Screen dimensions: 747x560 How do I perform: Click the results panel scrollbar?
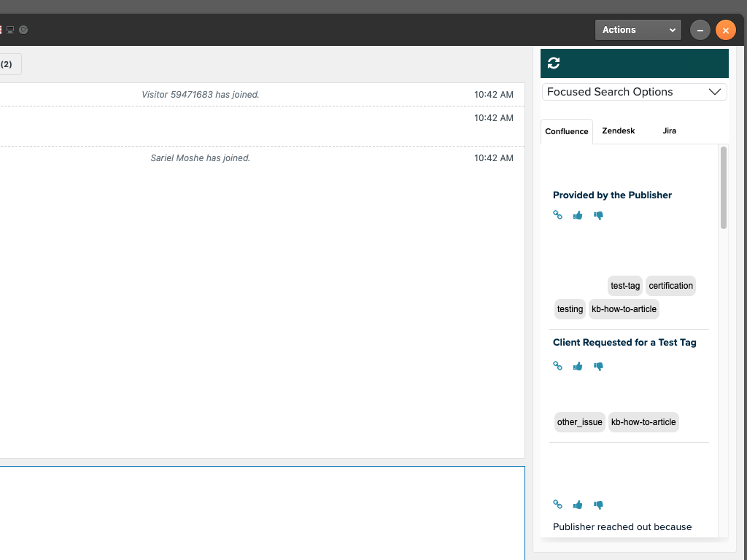(x=724, y=188)
